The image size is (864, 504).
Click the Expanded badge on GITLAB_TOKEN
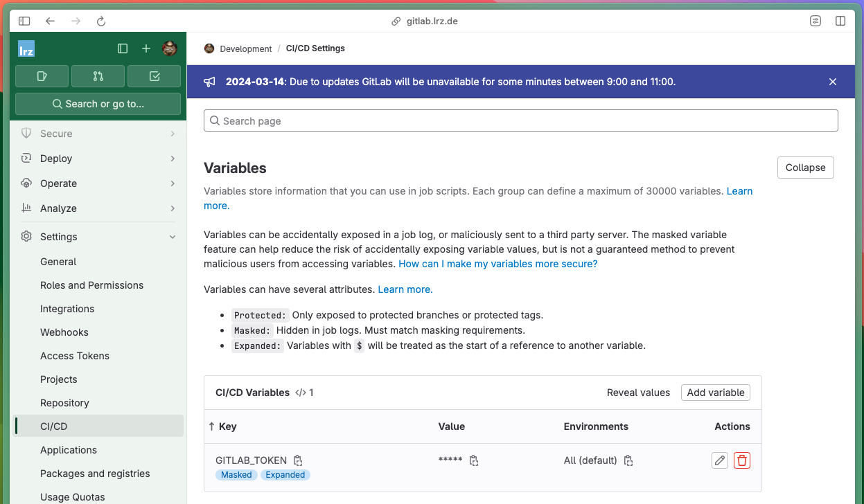(x=285, y=475)
